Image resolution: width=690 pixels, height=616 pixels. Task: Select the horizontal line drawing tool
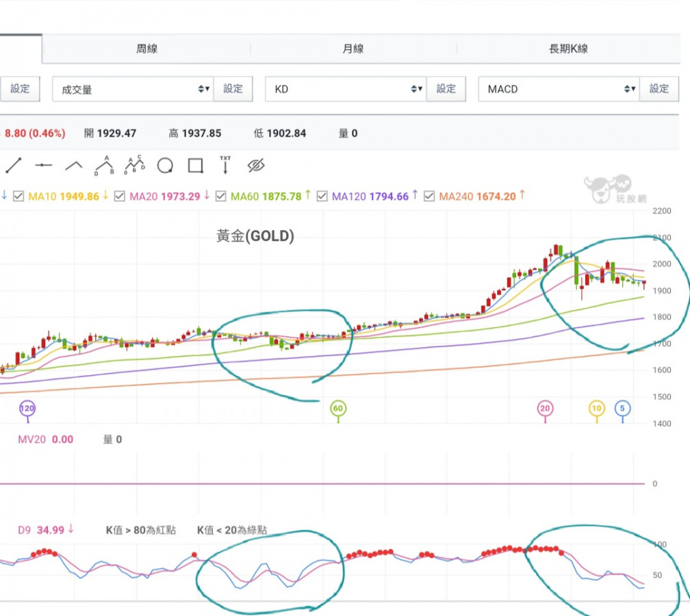tap(44, 165)
